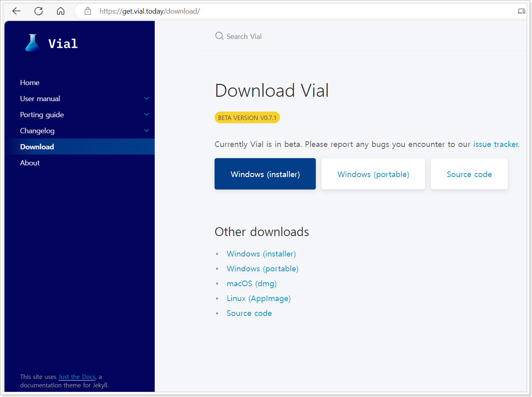This screenshot has width=532, height=397.
Task: Expand the Porting guide submenu chevron
Action: (x=147, y=114)
